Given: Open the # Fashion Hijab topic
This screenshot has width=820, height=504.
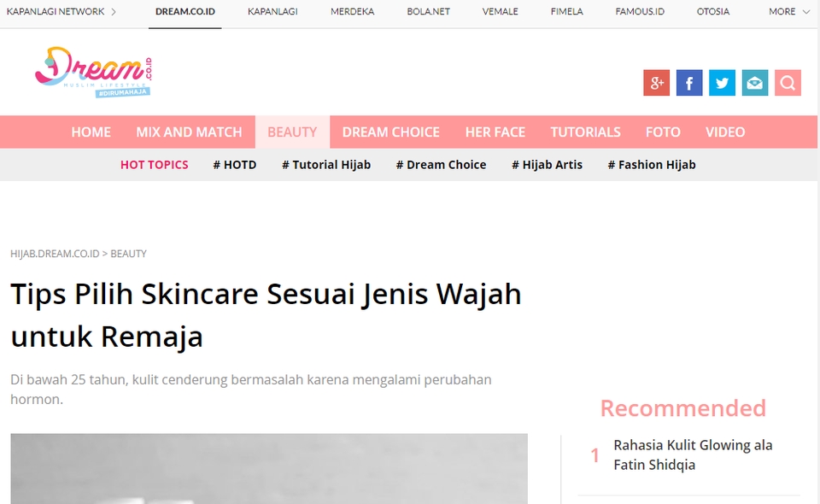Looking at the screenshot, I should tap(652, 165).
